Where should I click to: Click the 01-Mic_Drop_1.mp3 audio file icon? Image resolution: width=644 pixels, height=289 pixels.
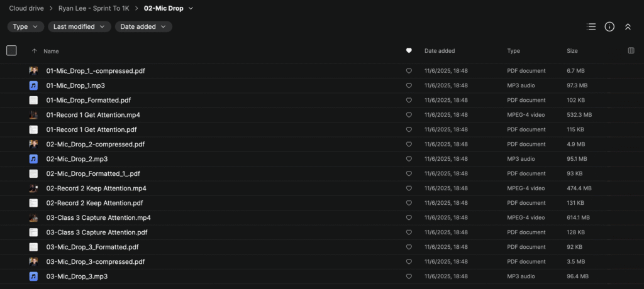33,85
